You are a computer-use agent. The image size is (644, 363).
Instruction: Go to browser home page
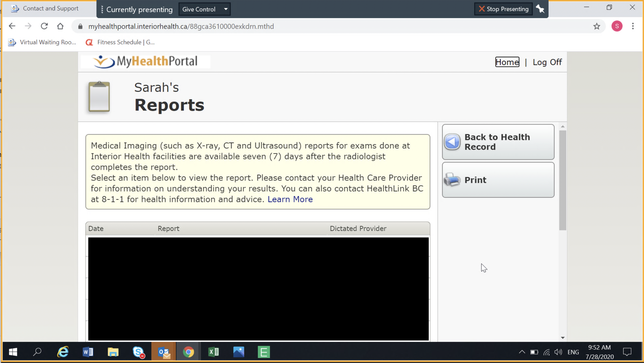pyautogui.click(x=60, y=26)
